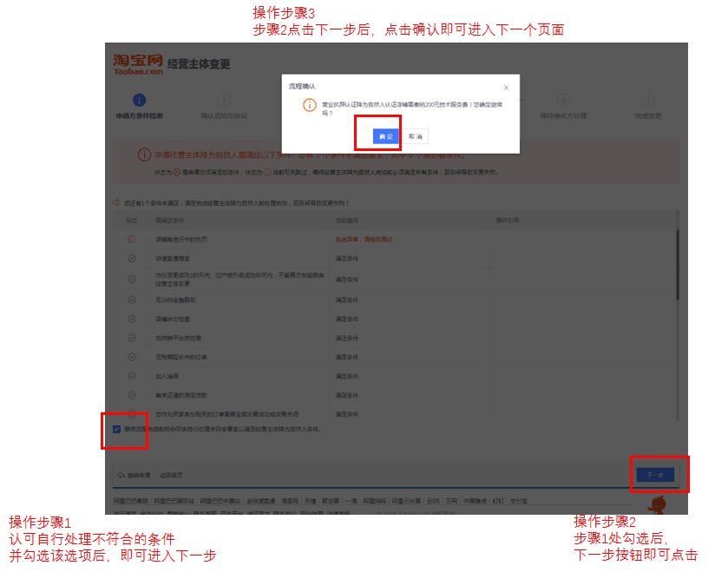Click the 当前情况 column header
The image size is (728, 572).
(347, 220)
